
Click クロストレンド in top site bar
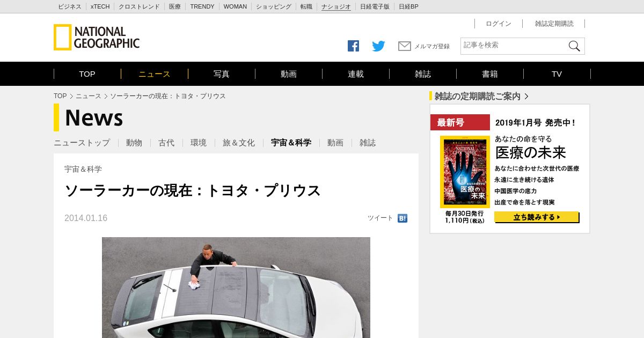click(x=139, y=6)
